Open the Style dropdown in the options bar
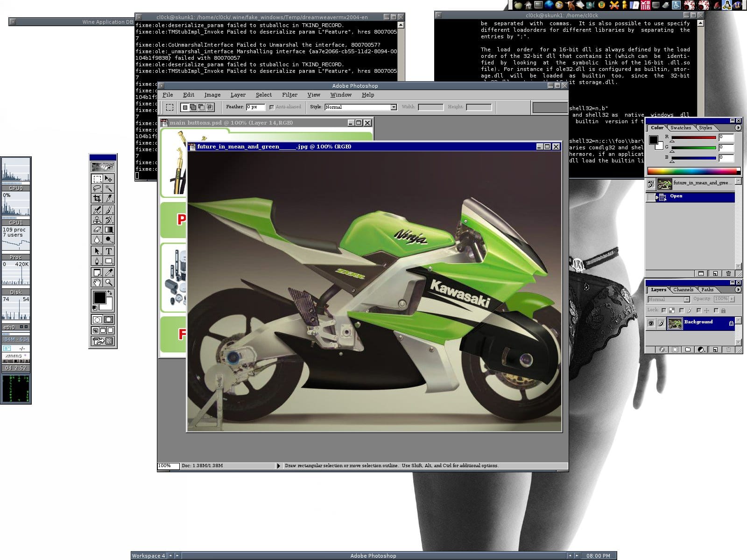 point(394,107)
